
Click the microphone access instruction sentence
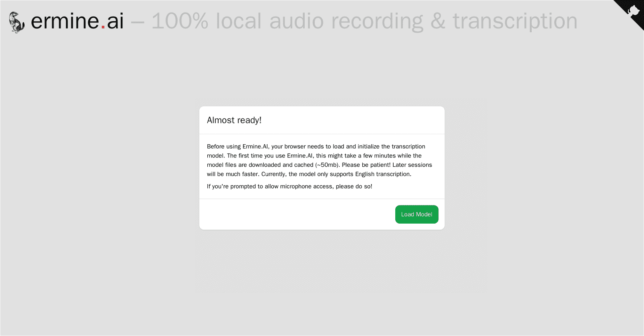[289, 186]
